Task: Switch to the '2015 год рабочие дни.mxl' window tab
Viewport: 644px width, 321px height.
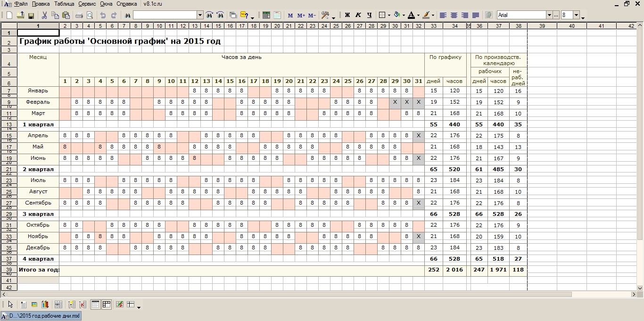Action: point(41,316)
